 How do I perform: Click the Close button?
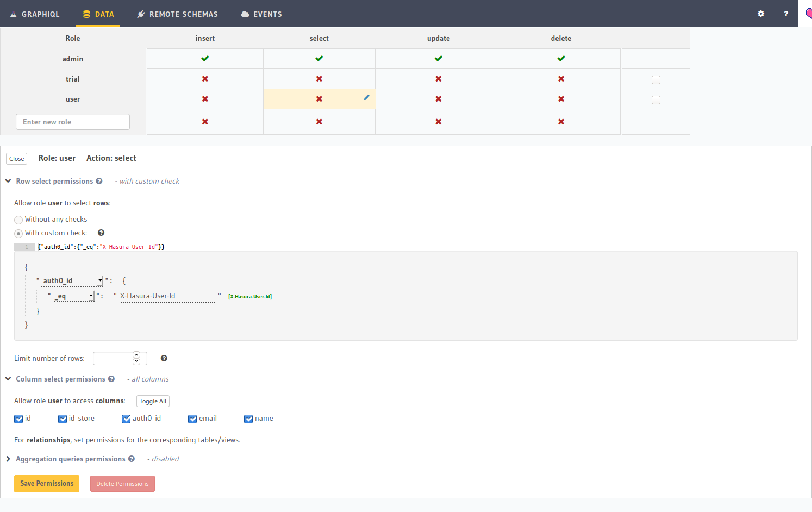pos(17,159)
